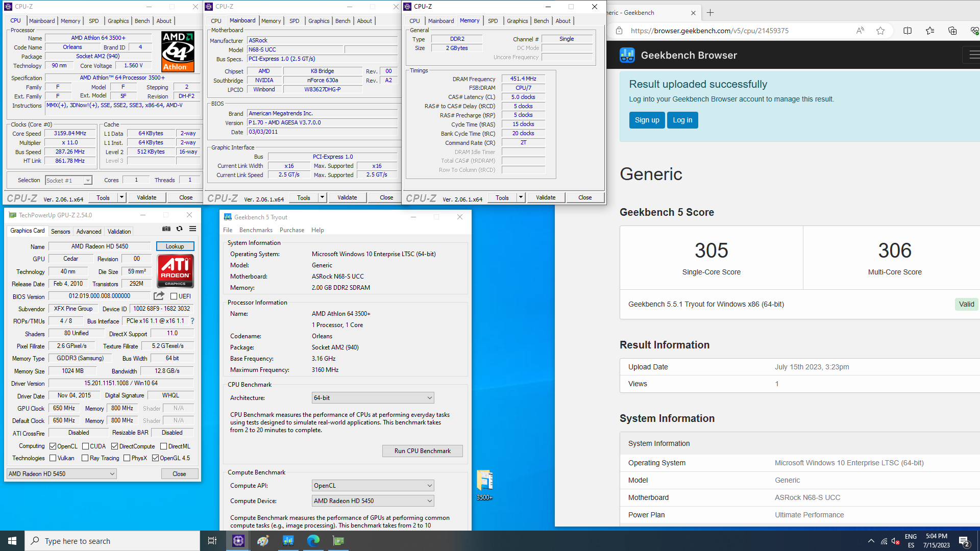Open File menu in Geekbench

[228, 230]
